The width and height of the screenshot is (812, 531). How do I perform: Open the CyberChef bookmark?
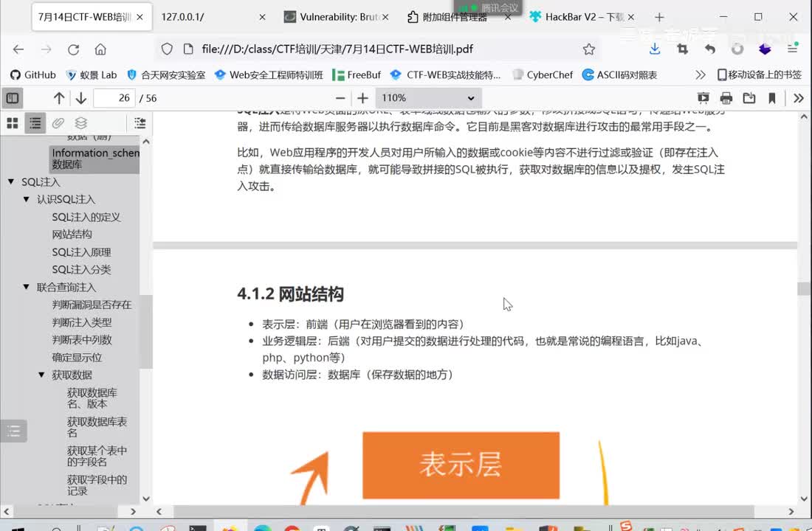pyautogui.click(x=543, y=74)
